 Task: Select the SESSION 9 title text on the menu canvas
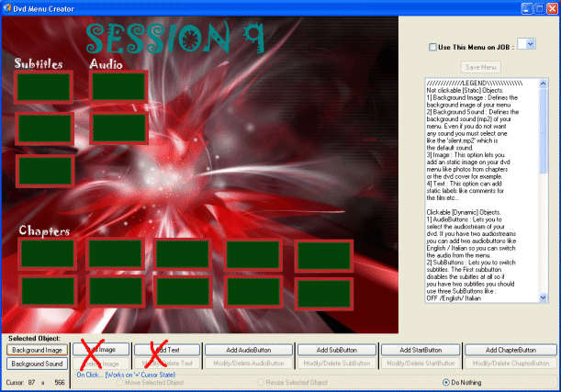[175, 38]
